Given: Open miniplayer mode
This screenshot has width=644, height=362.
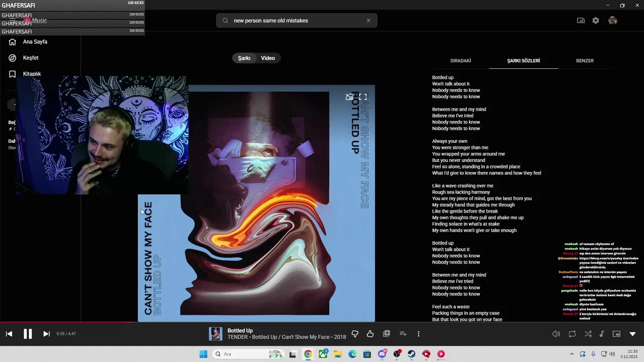Looking at the screenshot, I should (x=616, y=334).
